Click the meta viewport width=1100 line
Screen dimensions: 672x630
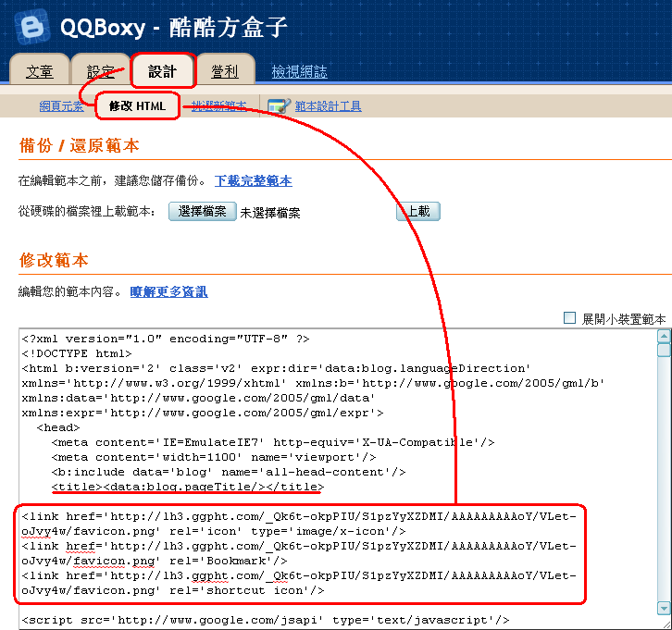coord(214,457)
